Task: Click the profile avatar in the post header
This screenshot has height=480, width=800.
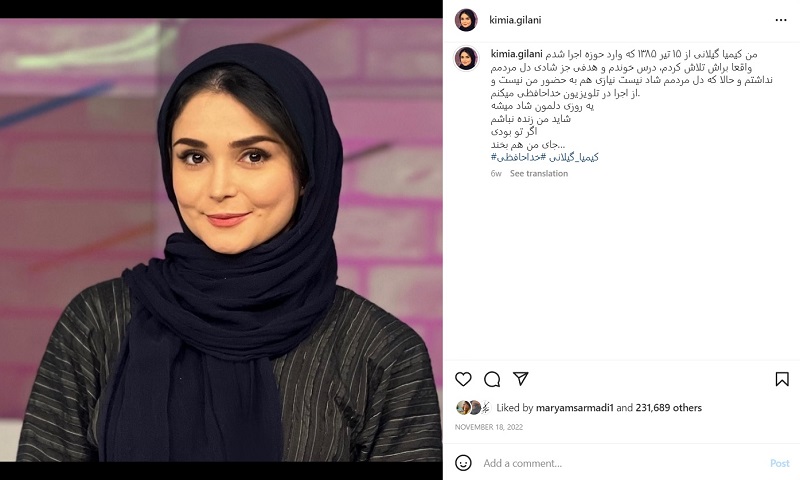Action: click(x=466, y=20)
